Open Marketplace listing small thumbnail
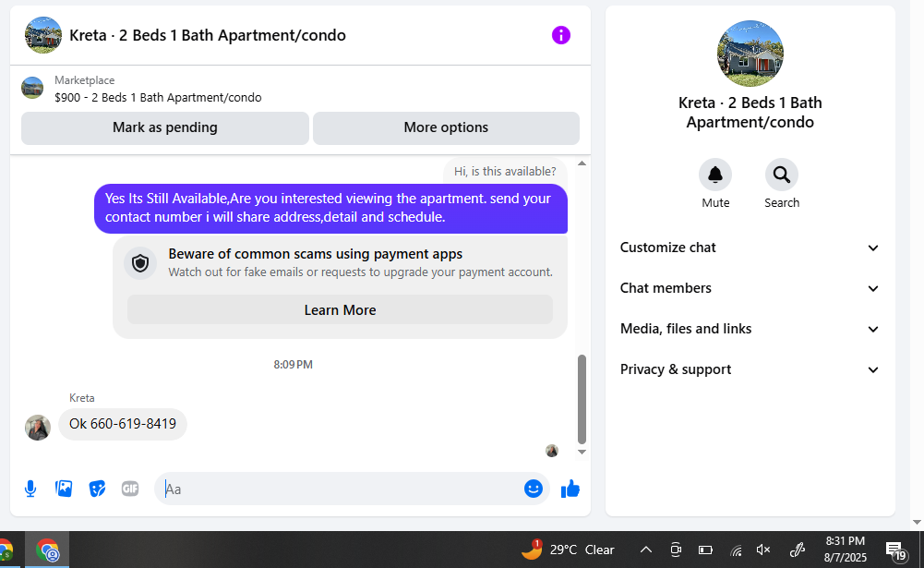This screenshot has height=568, width=924. coord(32,88)
